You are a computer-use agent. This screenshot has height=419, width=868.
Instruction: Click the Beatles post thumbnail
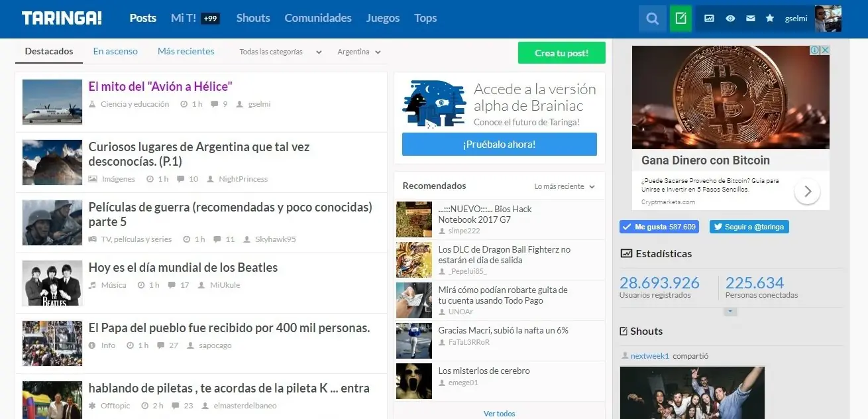tap(52, 283)
